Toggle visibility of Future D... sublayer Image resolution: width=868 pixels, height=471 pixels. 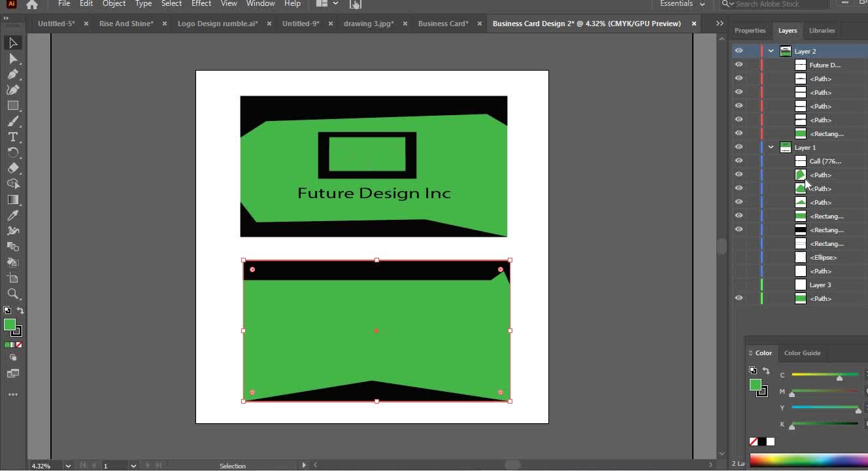(739, 65)
